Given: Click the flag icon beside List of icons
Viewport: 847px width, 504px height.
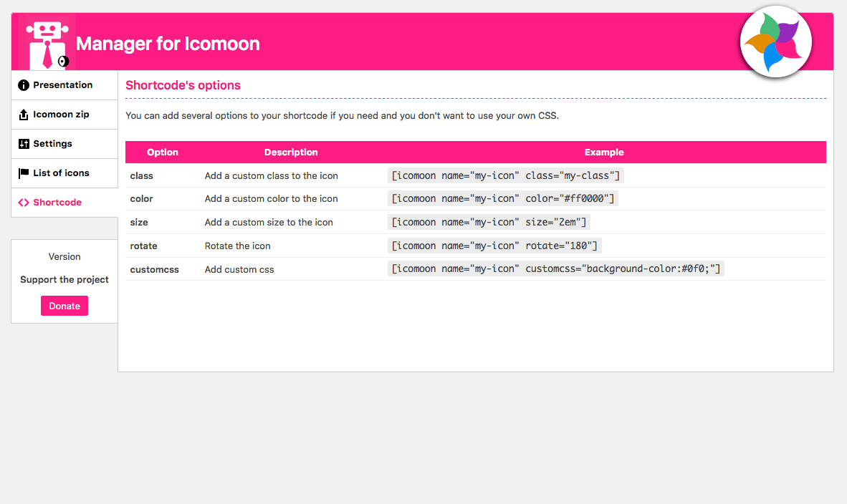Looking at the screenshot, I should [24, 173].
